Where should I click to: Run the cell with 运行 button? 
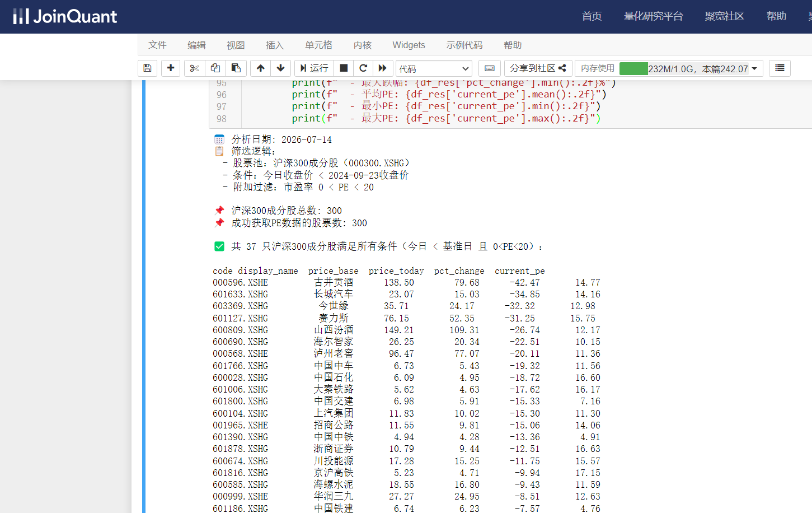(314, 68)
